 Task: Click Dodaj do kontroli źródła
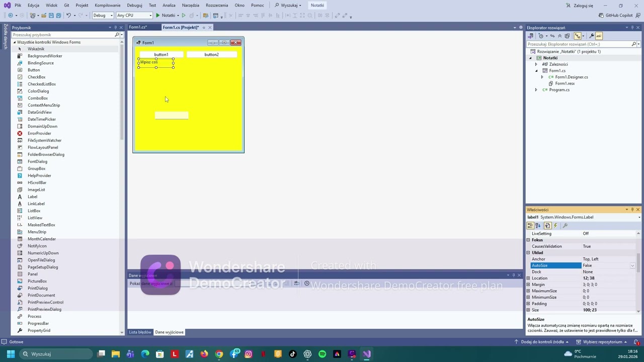[541, 342]
